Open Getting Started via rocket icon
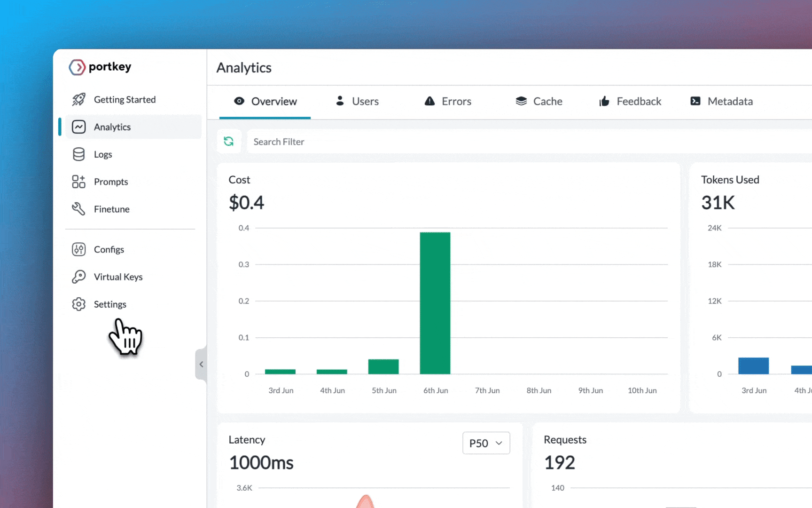The width and height of the screenshot is (812, 508). tap(78, 100)
